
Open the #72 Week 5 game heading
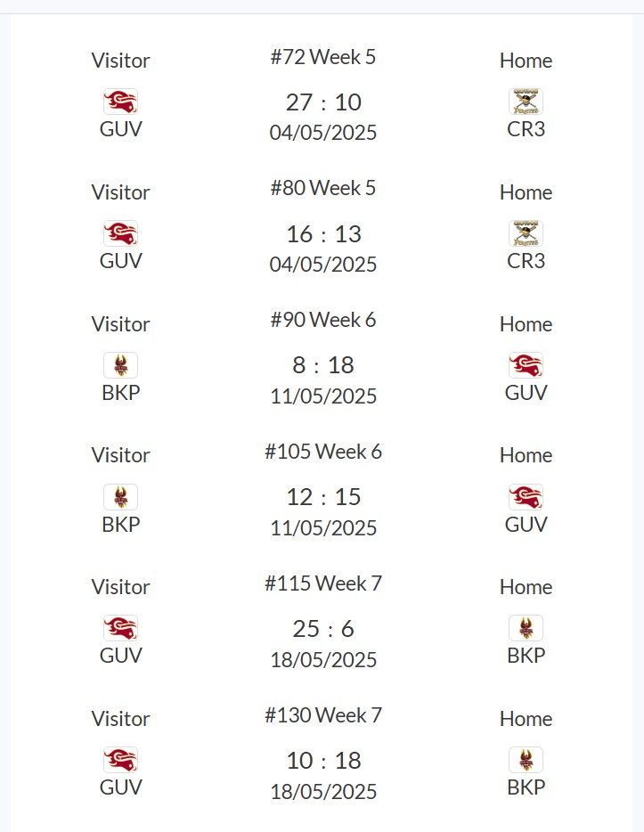[x=323, y=57]
